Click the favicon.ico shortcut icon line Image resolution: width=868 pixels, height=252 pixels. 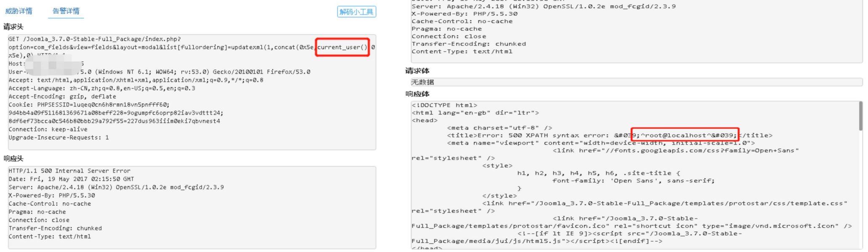point(632,226)
